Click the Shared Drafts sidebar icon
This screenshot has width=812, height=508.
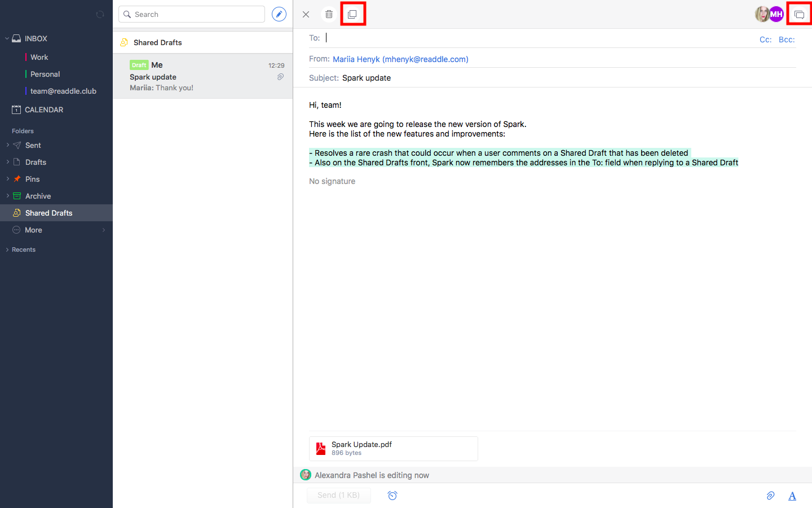[17, 213]
